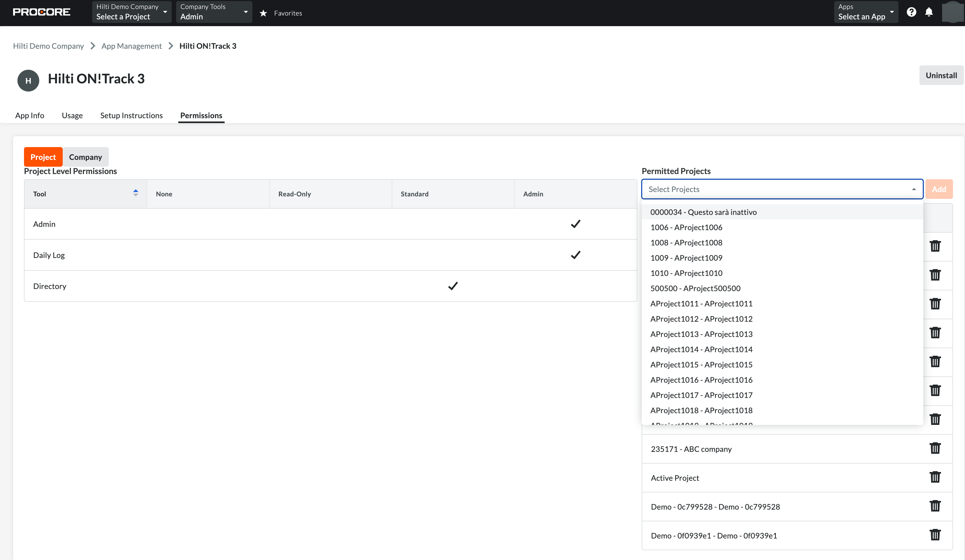965x560 pixels.
Task: Select AProject1018 - AProject1018
Action: 782,410
